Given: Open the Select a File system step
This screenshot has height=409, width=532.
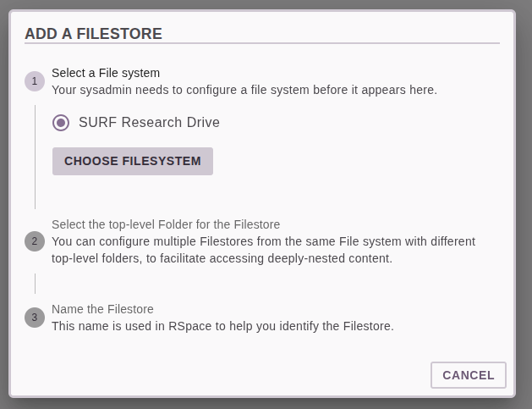Looking at the screenshot, I should [106, 73].
